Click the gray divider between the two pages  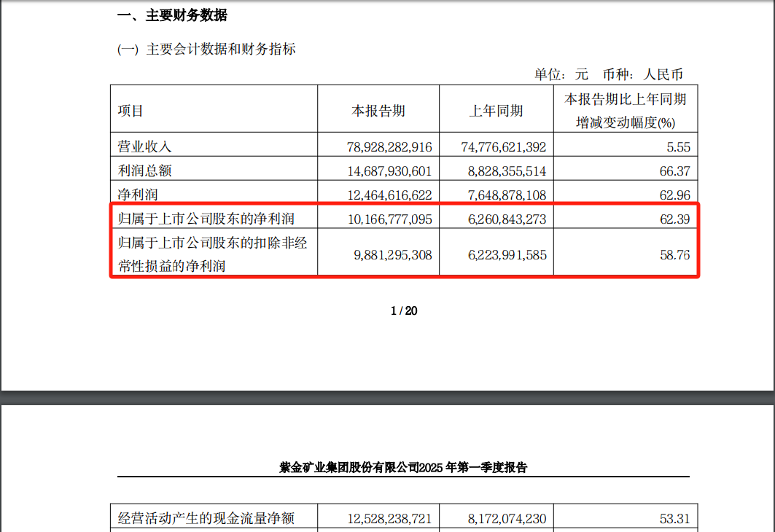pyautogui.click(x=387, y=397)
